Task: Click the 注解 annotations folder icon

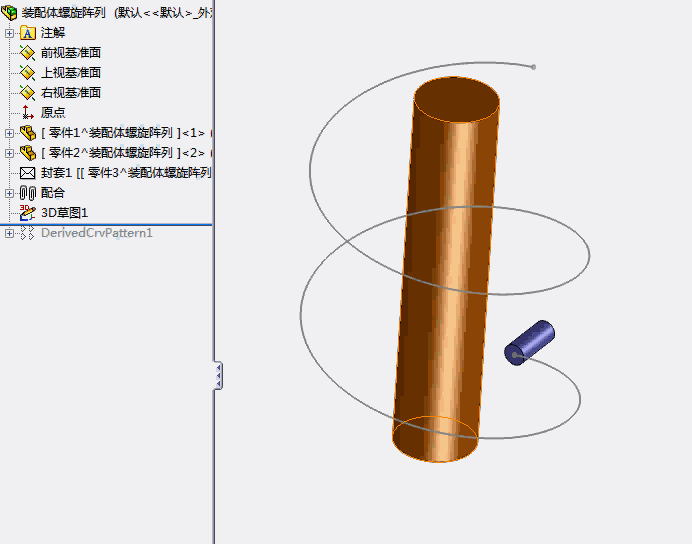Action: coord(27,33)
